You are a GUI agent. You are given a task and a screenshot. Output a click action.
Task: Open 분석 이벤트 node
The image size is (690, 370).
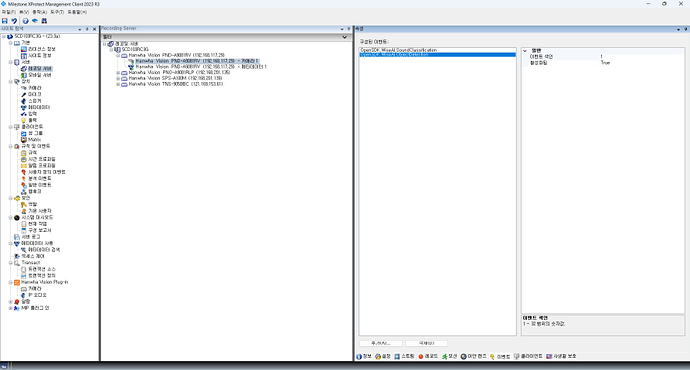40,179
